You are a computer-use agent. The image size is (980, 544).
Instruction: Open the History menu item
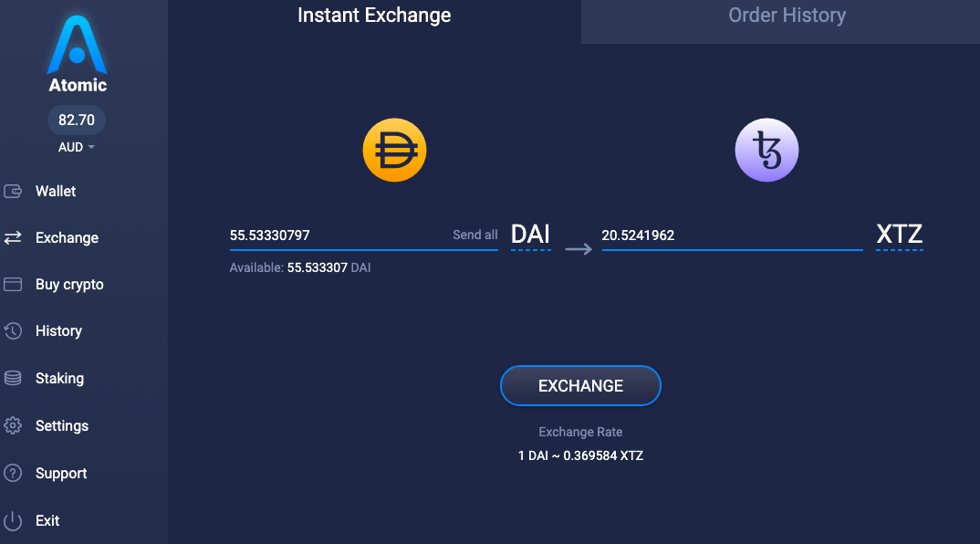(58, 330)
